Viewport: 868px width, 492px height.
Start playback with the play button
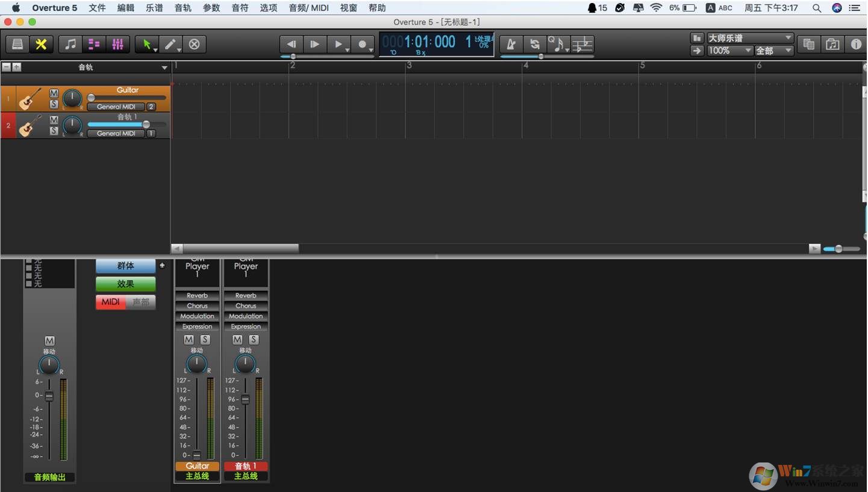[x=339, y=44]
